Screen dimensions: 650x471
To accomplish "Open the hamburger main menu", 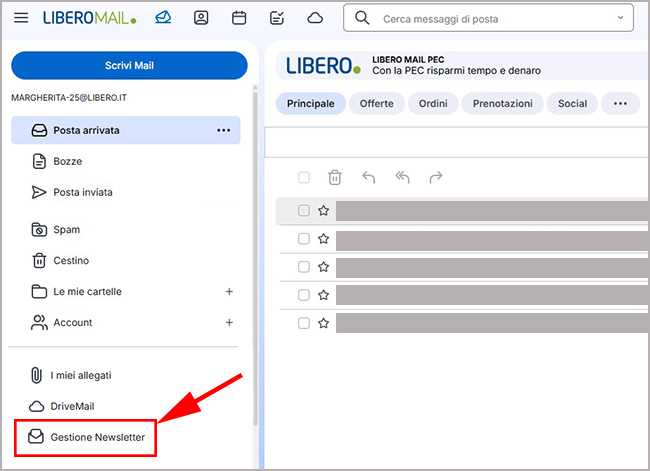I will (x=21, y=18).
